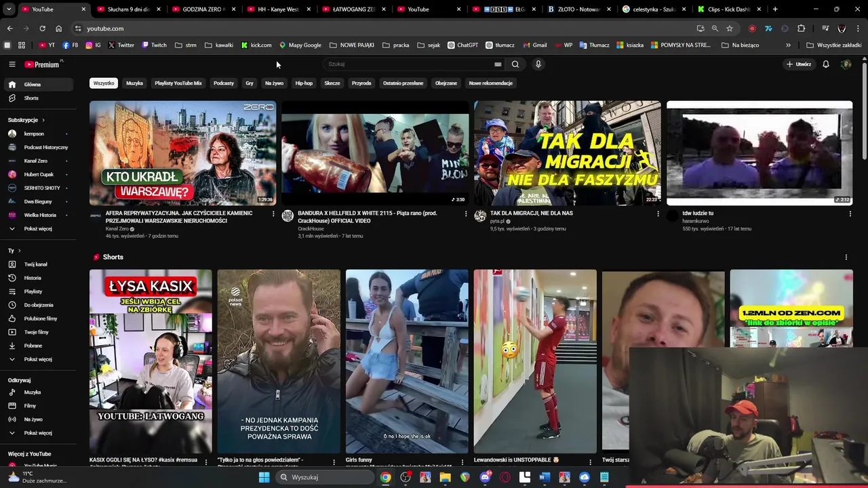Open options menu for BANDURA X HELLFIELD video
The image size is (868, 488).
[x=466, y=213]
